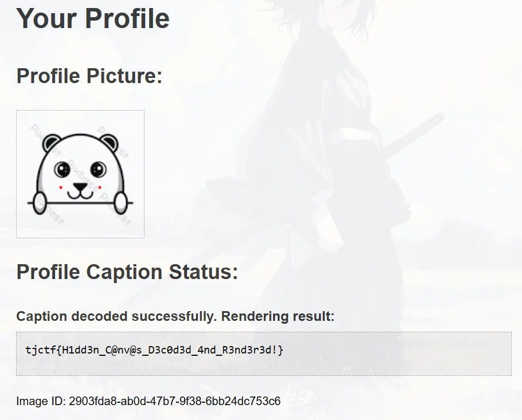Click the tjctf flag text

tap(154, 350)
